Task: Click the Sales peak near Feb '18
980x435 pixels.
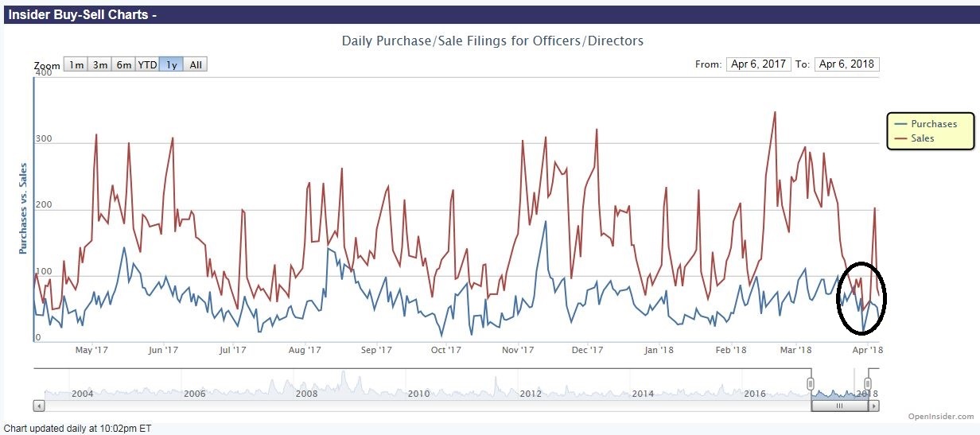Action: 774,112
